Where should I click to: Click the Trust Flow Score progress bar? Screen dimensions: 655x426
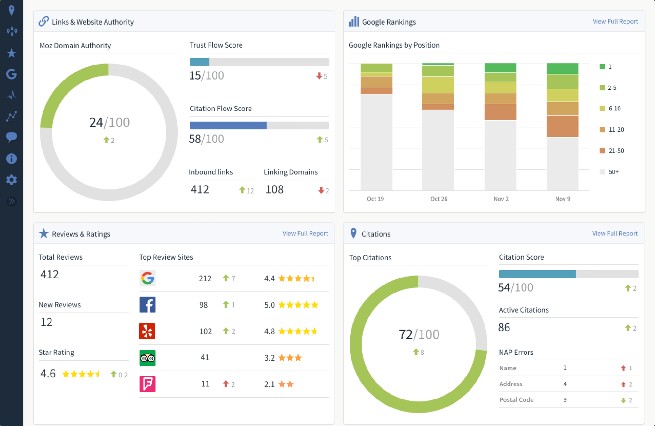pos(259,62)
